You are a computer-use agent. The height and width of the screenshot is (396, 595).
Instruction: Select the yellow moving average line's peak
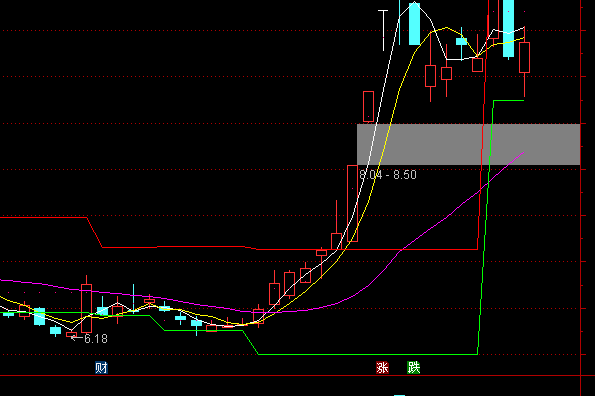(x=447, y=28)
